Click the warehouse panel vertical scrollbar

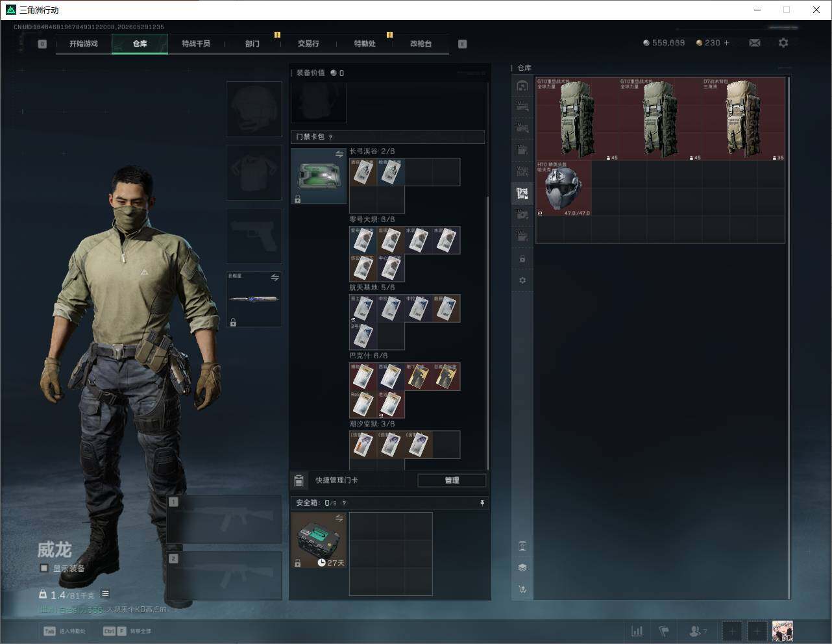789,338
